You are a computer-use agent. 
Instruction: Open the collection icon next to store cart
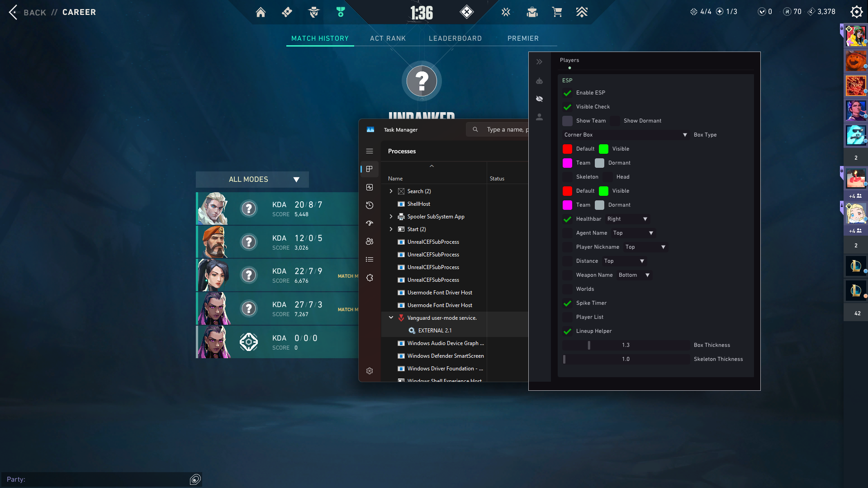[x=532, y=12]
